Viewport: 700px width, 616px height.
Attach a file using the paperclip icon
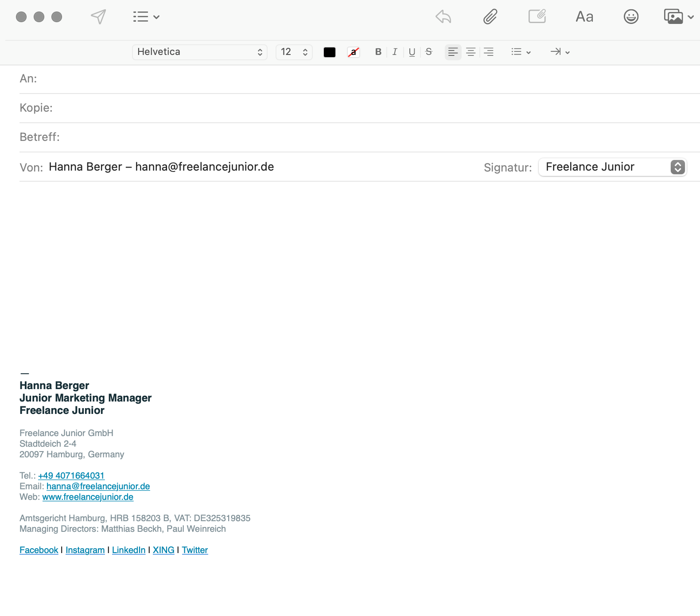point(490,17)
